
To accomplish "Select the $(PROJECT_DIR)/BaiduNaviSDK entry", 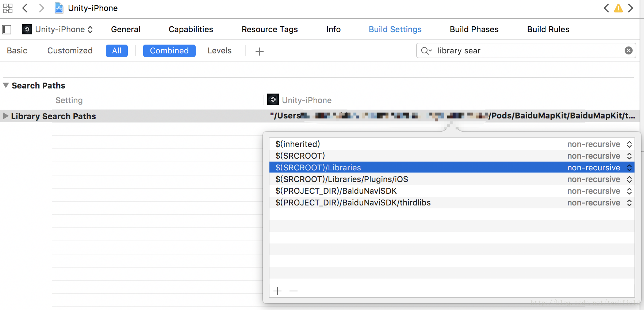I will tap(452, 191).
